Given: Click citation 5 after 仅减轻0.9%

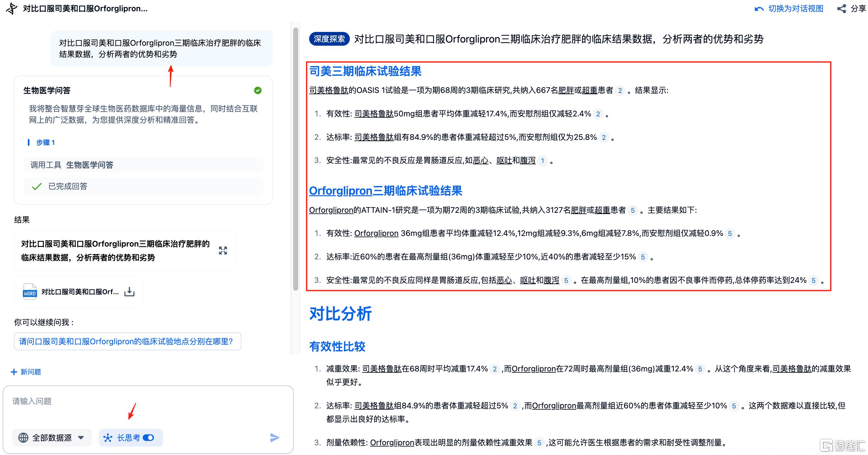Looking at the screenshot, I should (x=730, y=233).
